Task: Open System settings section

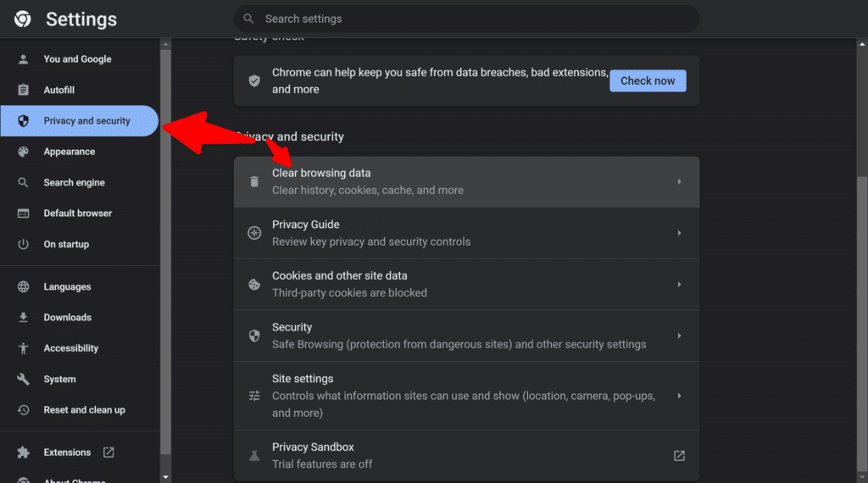Action: coord(80,379)
